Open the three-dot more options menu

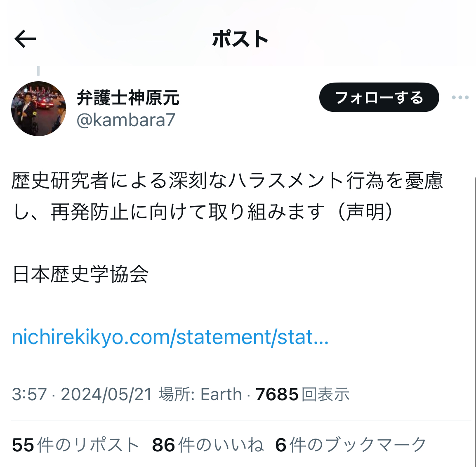pyautogui.click(x=460, y=97)
